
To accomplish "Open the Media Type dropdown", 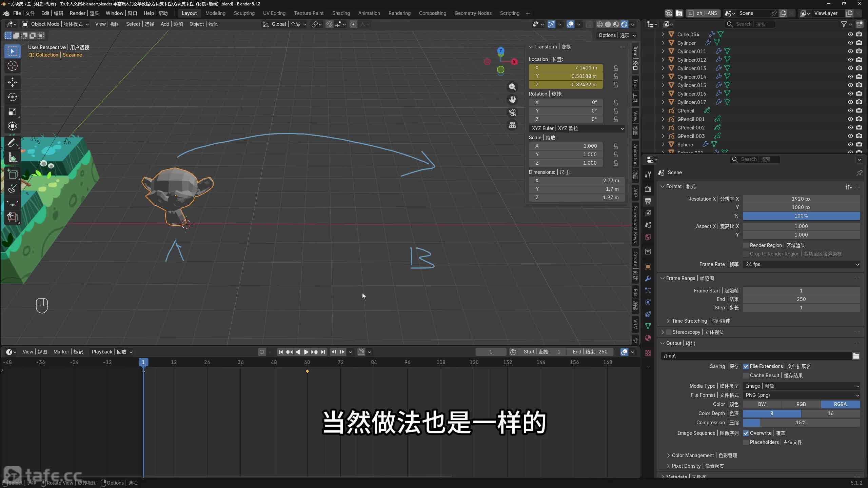I will (801, 386).
